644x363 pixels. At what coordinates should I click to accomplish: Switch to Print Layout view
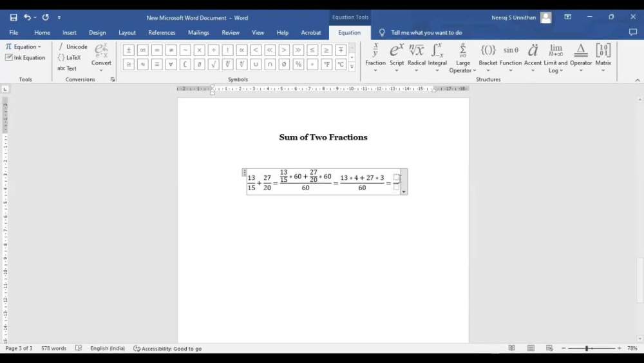(x=531, y=348)
